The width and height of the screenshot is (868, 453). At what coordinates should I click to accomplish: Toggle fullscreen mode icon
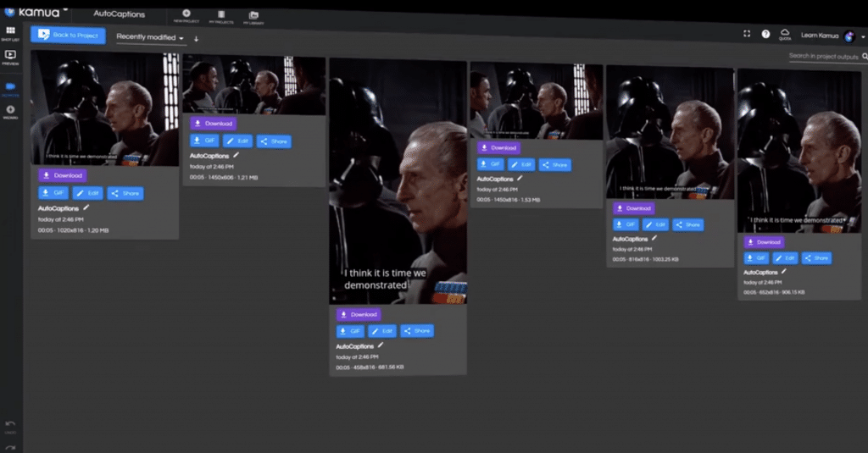point(747,34)
